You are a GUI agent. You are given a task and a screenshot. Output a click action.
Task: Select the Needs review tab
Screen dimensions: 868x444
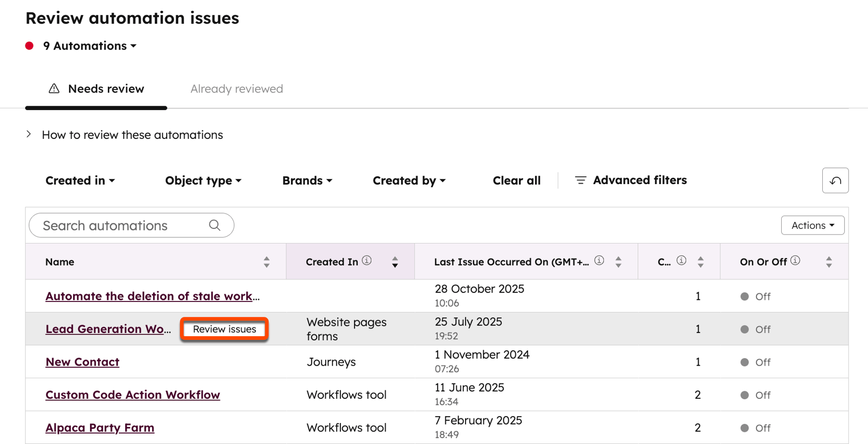click(x=96, y=89)
